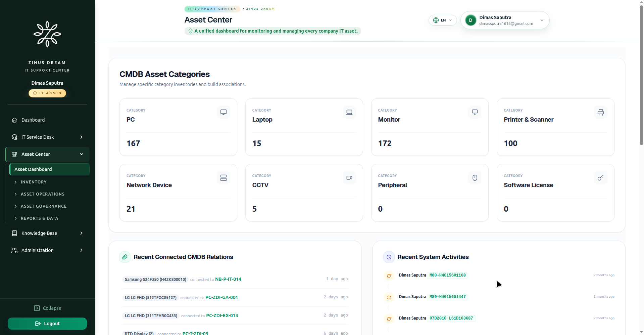Expand the Administration menu chevron
The height and width of the screenshot is (335, 644).
(81, 250)
